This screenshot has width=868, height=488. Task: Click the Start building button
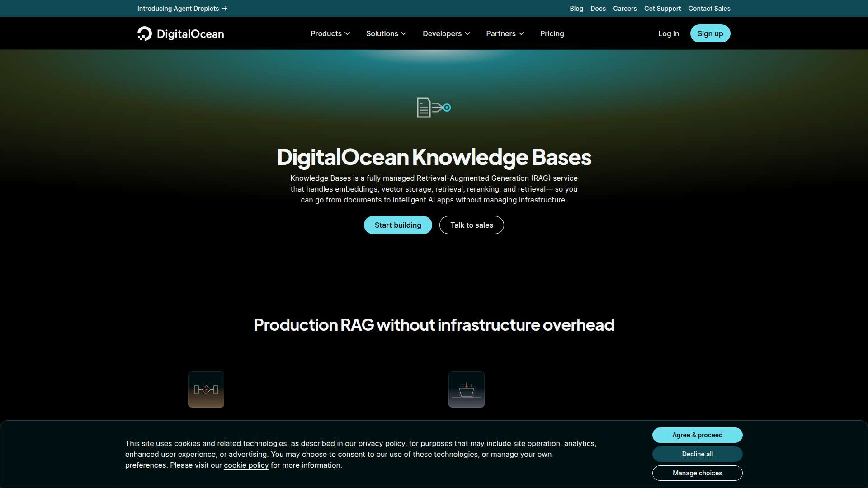398,225
